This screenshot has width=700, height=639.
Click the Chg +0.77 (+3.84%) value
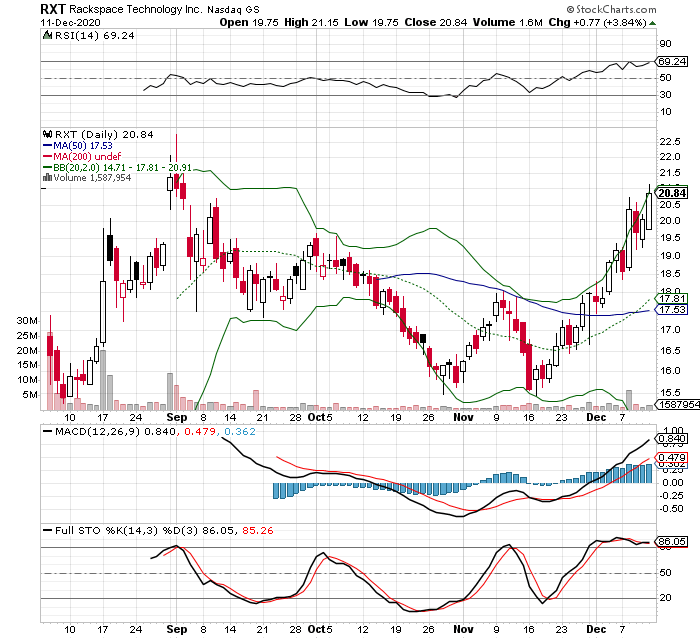pyautogui.click(x=597, y=22)
